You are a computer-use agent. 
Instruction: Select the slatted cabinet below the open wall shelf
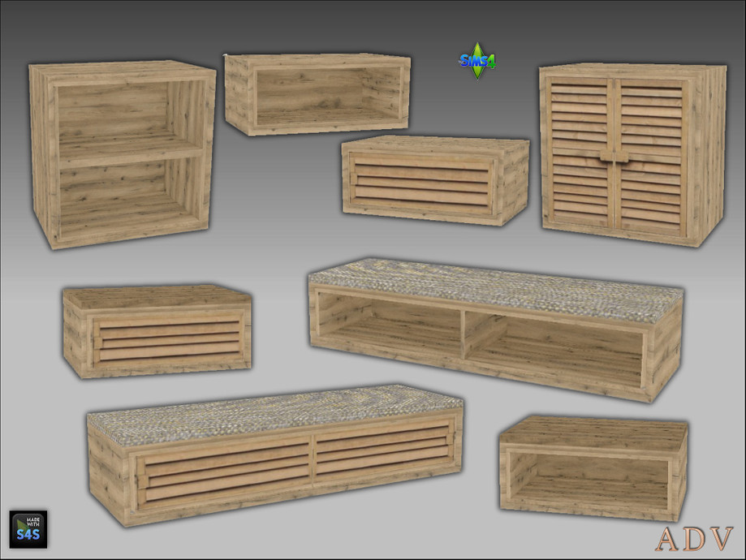(434, 181)
